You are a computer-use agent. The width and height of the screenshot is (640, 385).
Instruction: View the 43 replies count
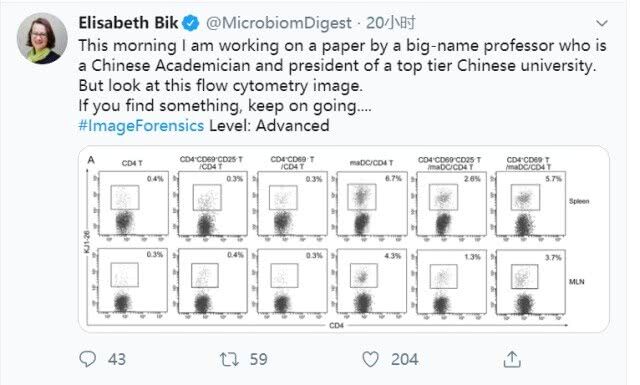point(117,359)
